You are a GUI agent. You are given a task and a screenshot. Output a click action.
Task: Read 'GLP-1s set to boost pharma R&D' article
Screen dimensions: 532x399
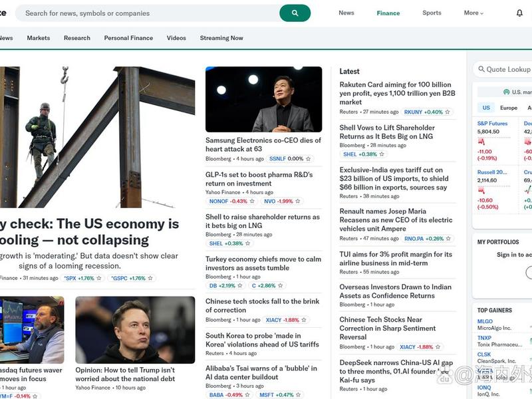point(259,179)
